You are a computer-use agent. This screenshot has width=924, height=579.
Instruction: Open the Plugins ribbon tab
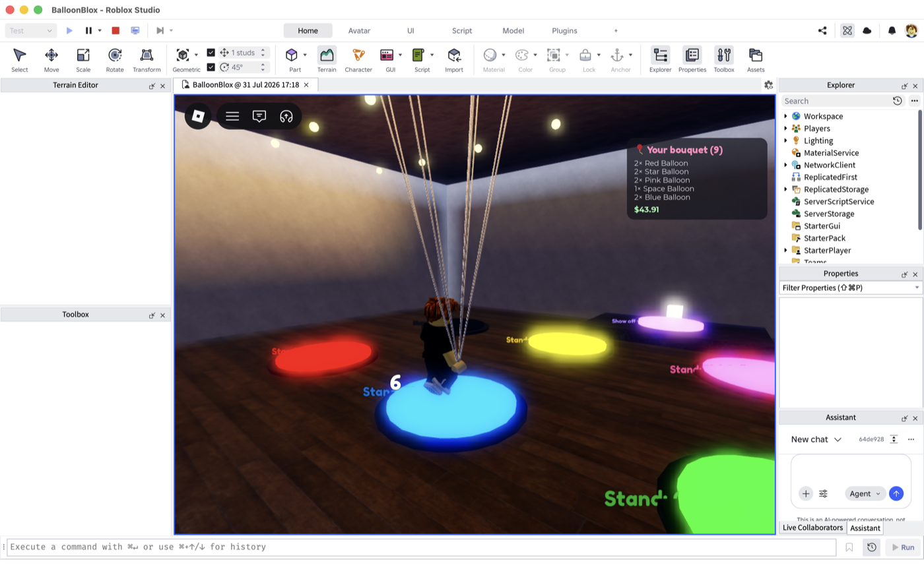coord(564,30)
